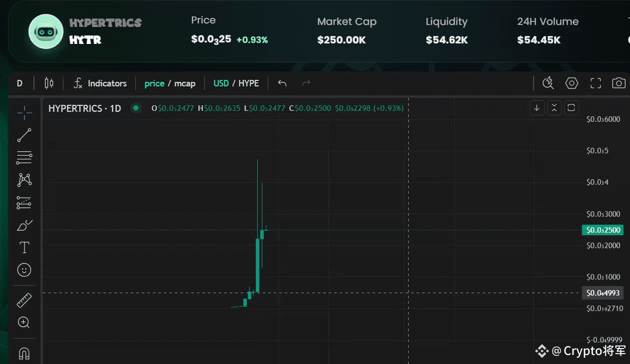Click the +0.93% price change value
630x364 pixels.
click(x=252, y=39)
